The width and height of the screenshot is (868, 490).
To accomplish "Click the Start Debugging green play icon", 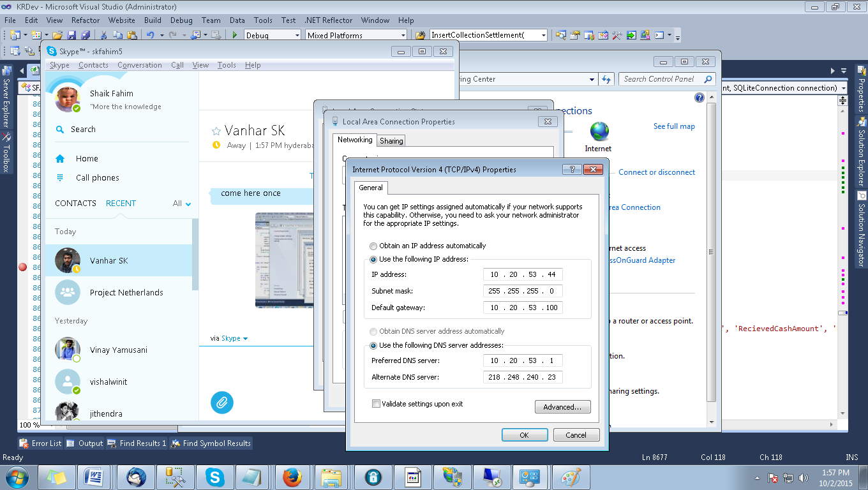I will coord(235,35).
